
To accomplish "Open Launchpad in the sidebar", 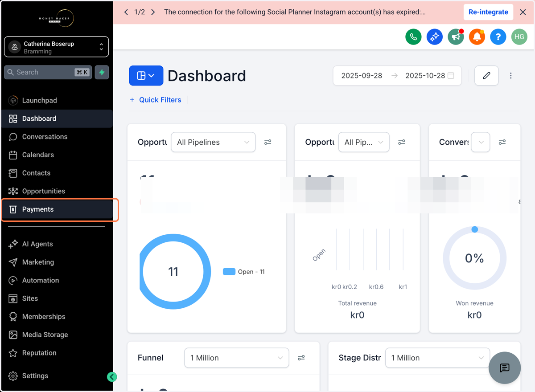I will point(56,100).
